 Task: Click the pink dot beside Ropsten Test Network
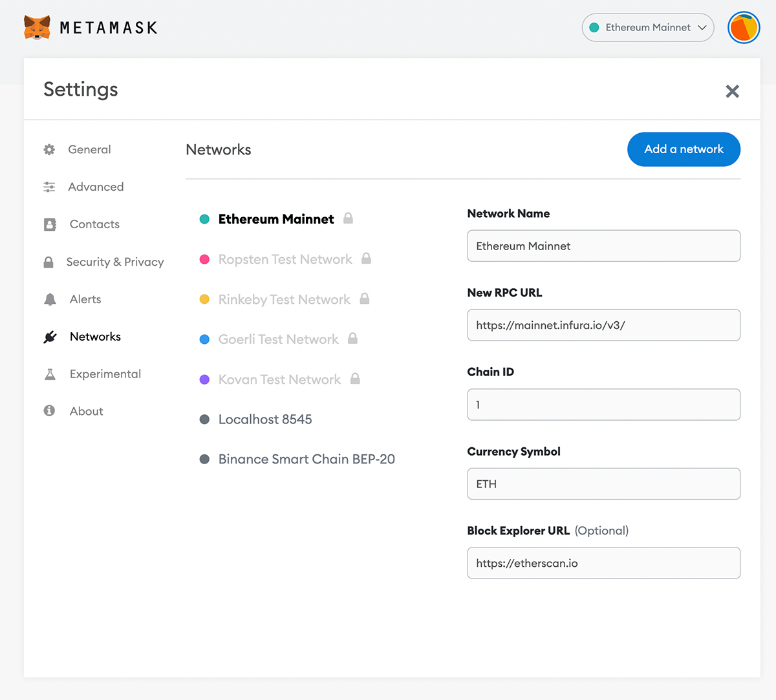click(204, 259)
